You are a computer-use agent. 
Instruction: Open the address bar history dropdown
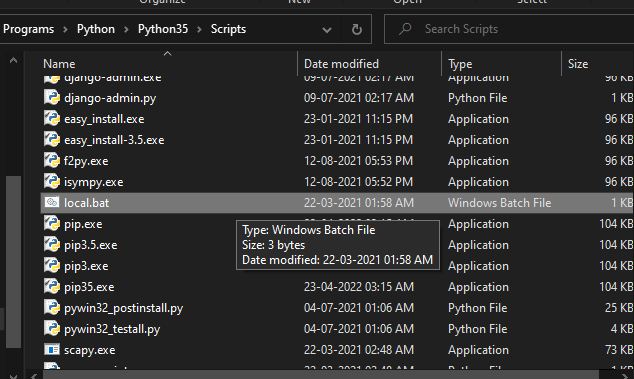pos(327,30)
